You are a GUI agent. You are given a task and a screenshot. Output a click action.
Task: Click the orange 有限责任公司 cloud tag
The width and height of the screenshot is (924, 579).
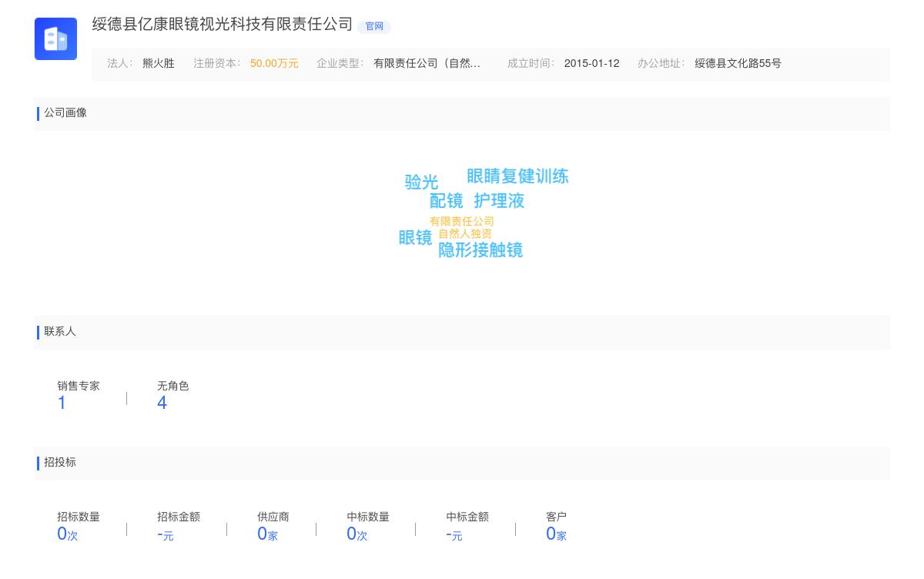pyautogui.click(x=462, y=222)
